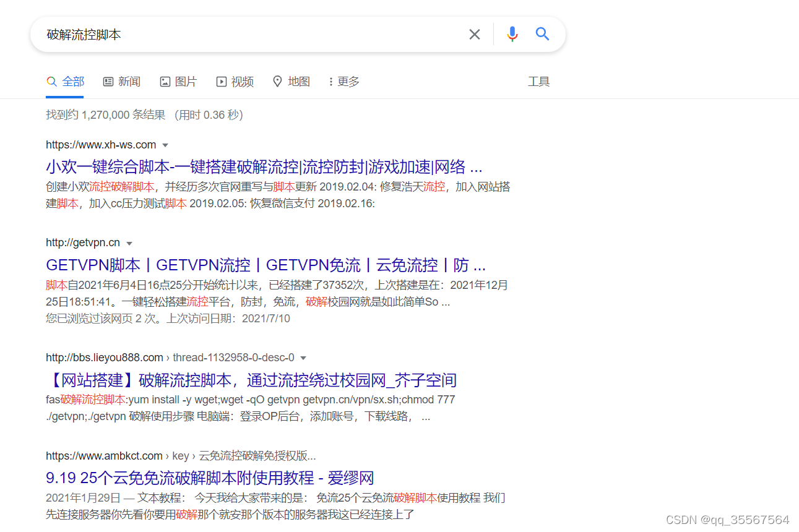Open the 【网站搭建】破解流控脚本 result title
Viewport: 799px width, 532px height.
[251, 380]
